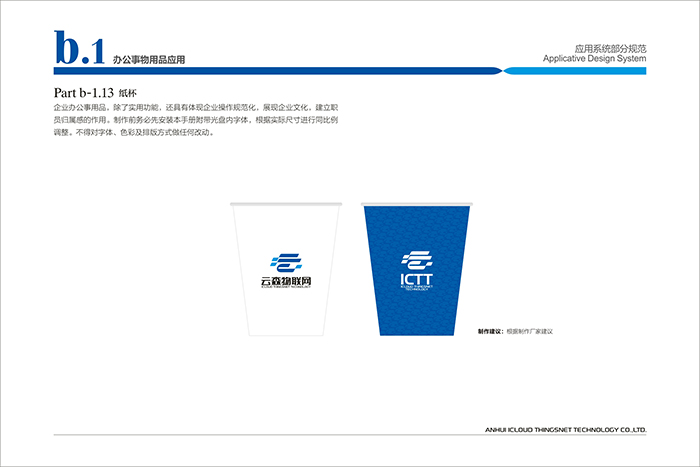Click the ICTT text on blue cup
The width and height of the screenshot is (700, 467).
417,279
